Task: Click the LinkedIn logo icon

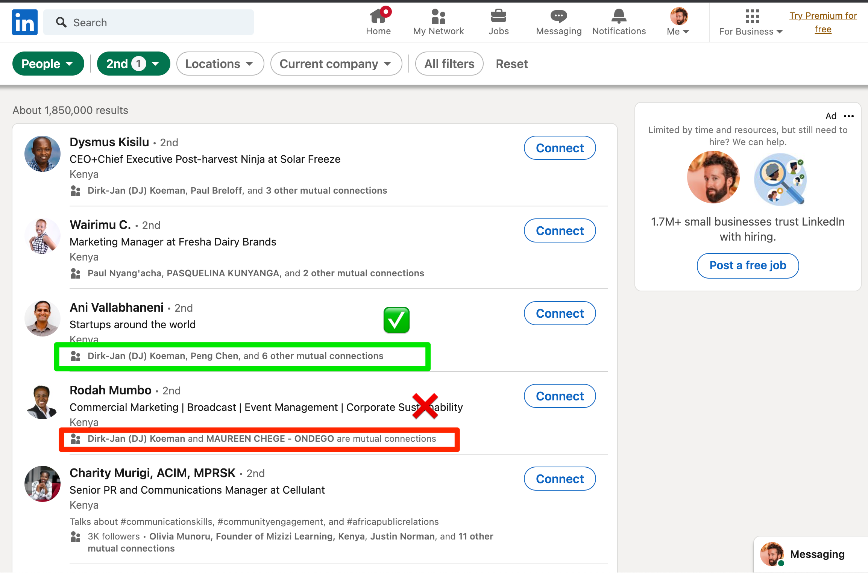Action: click(x=25, y=22)
